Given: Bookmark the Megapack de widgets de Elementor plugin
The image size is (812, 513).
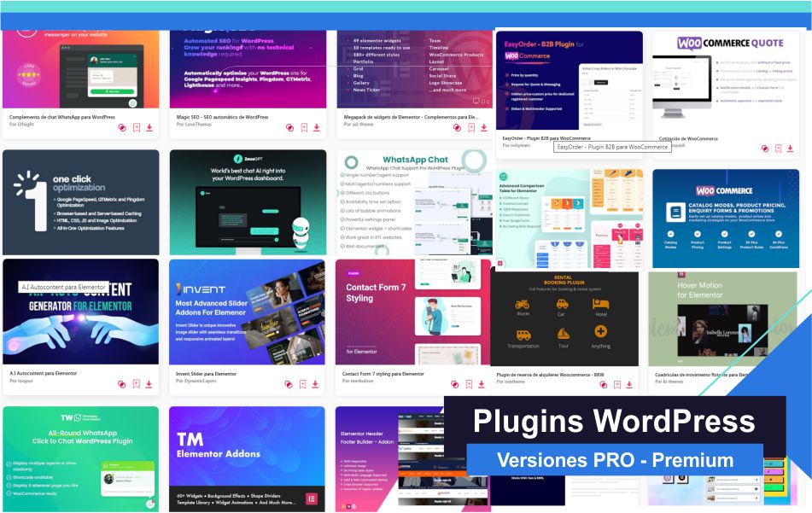Looking at the screenshot, I should pos(471,127).
